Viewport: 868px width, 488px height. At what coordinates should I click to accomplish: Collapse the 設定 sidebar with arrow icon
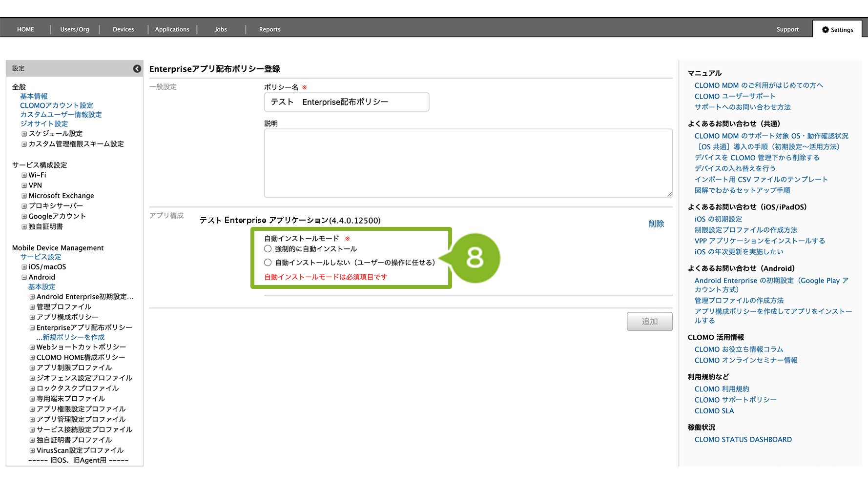(x=137, y=69)
